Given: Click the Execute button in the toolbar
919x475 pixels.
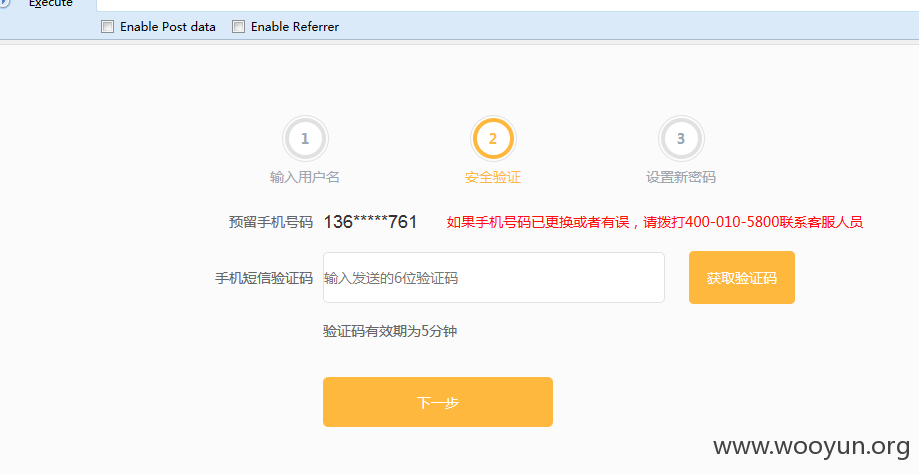Looking at the screenshot, I should pos(50,4).
